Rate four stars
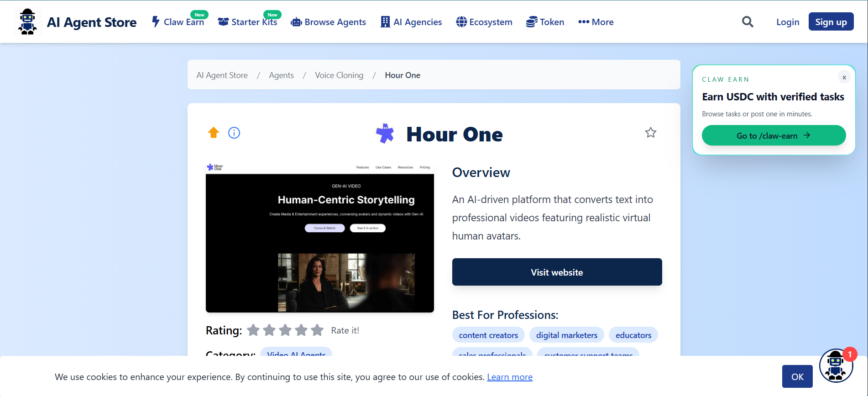Screen dimensions: 868x396 pyautogui.click(x=301, y=330)
